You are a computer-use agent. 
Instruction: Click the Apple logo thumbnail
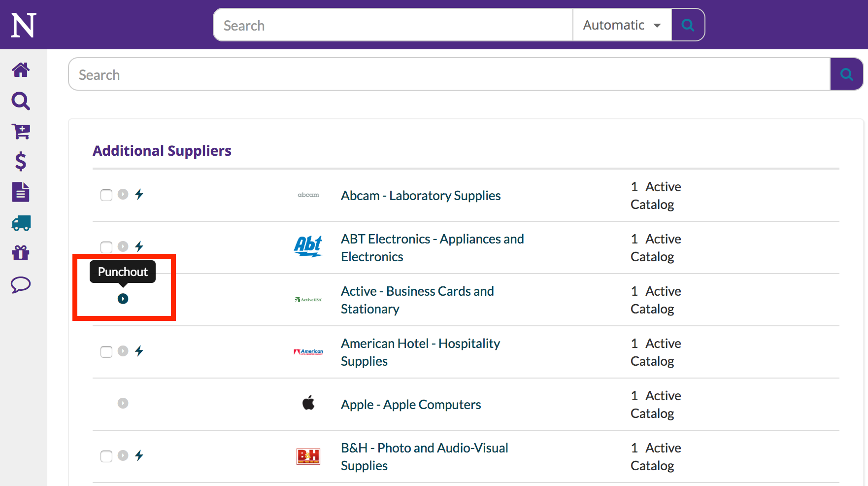308,403
